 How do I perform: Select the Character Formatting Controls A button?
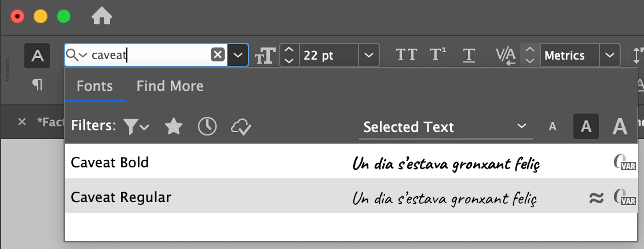pos(38,56)
